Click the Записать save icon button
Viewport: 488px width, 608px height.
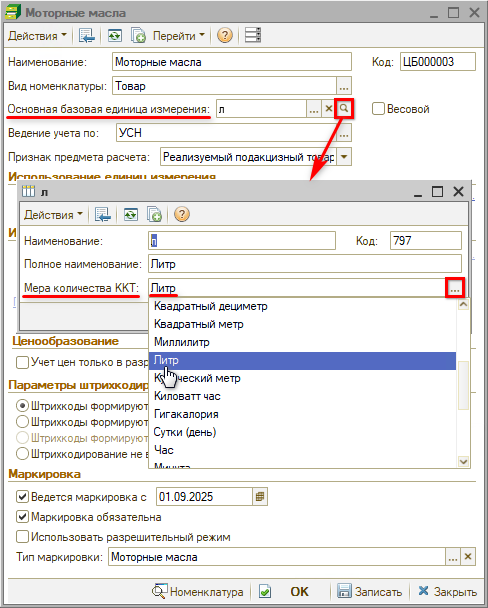(369, 592)
